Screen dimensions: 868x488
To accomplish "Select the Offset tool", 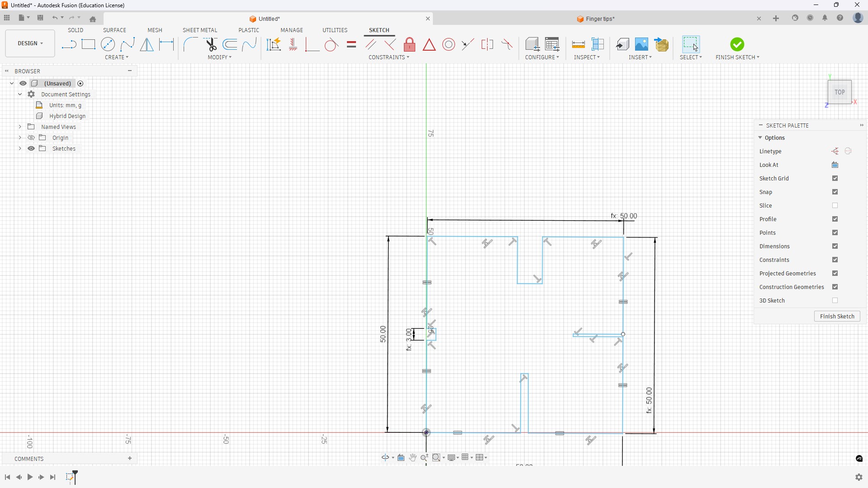I will 230,44.
